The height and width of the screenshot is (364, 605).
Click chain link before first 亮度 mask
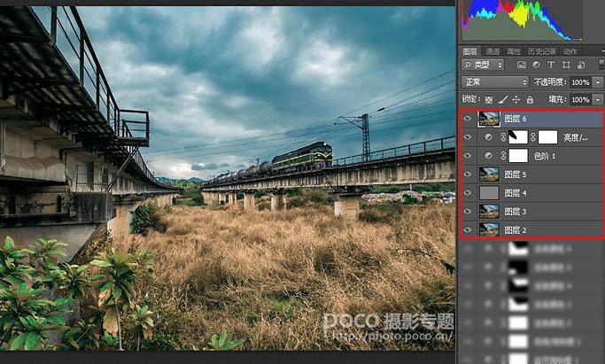pyautogui.click(x=503, y=137)
